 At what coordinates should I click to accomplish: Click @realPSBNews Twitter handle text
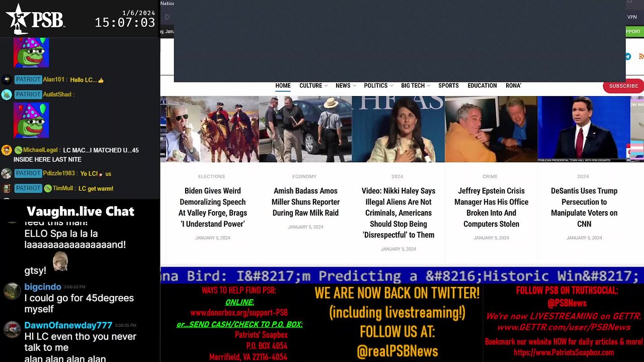(397, 351)
